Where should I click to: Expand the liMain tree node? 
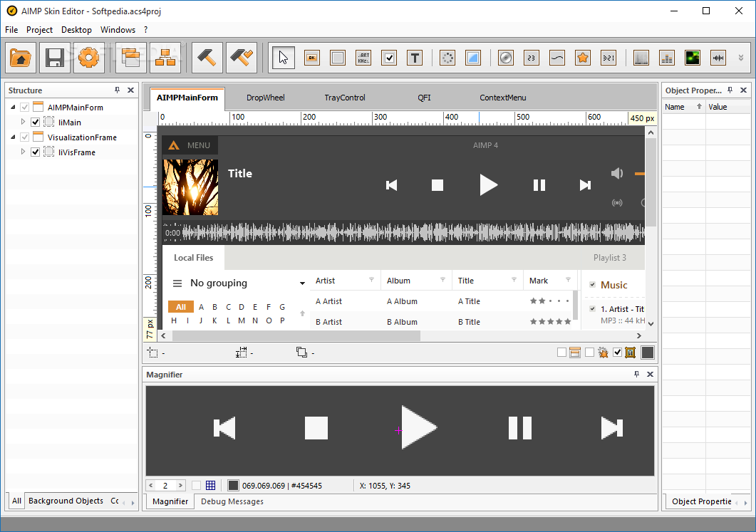point(23,122)
